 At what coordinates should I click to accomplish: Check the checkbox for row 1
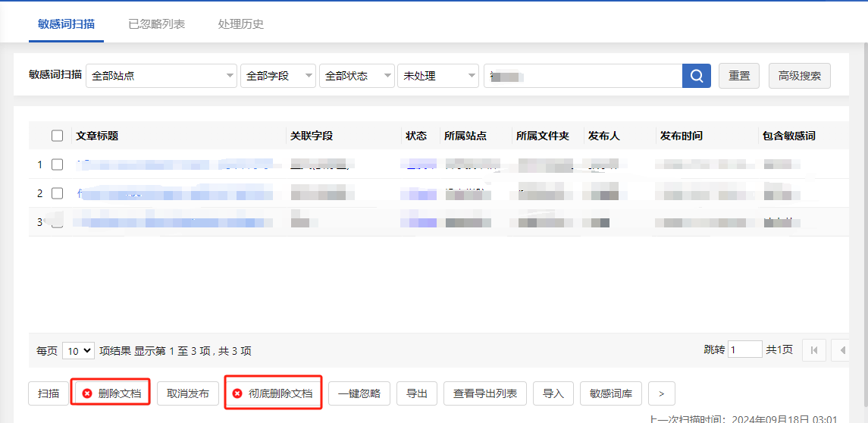(58, 164)
